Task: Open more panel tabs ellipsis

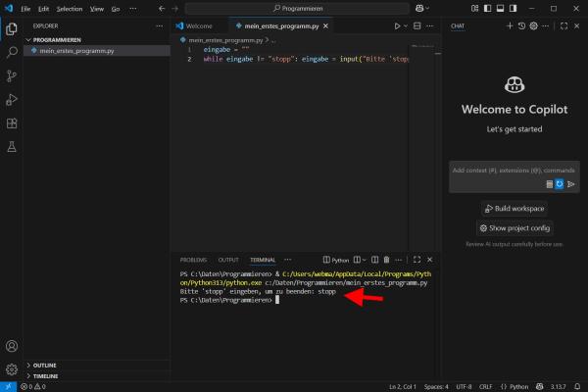Action: 287,260
